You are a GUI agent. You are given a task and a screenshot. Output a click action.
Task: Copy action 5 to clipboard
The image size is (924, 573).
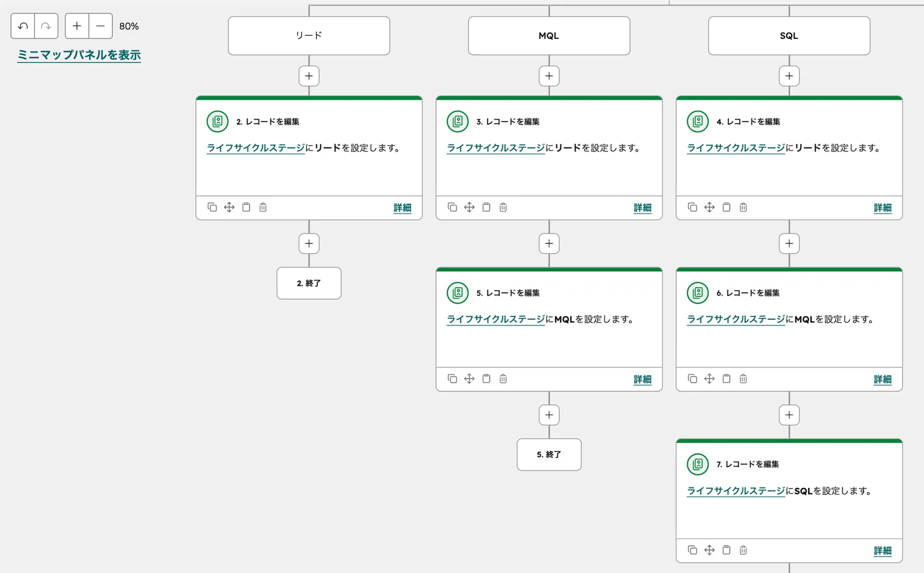(x=486, y=378)
